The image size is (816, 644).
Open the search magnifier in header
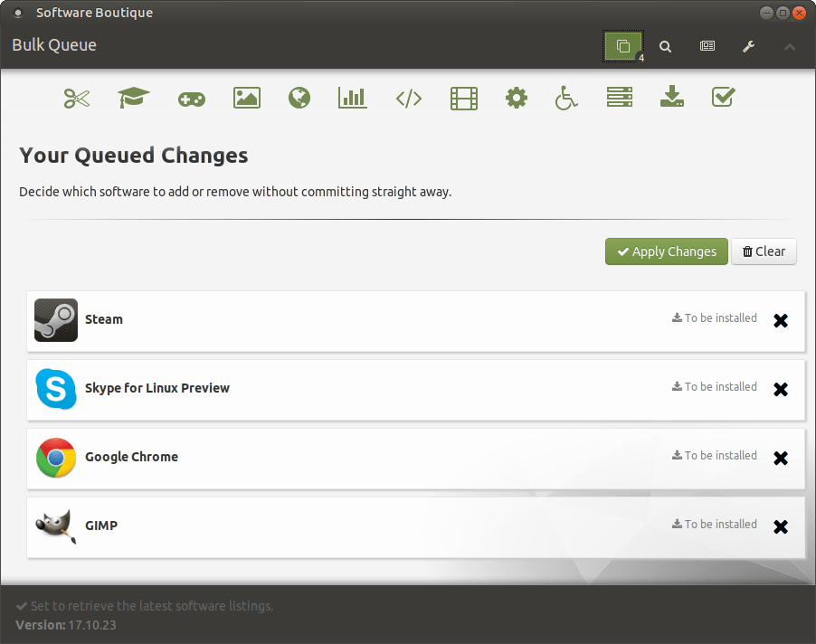tap(665, 46)
